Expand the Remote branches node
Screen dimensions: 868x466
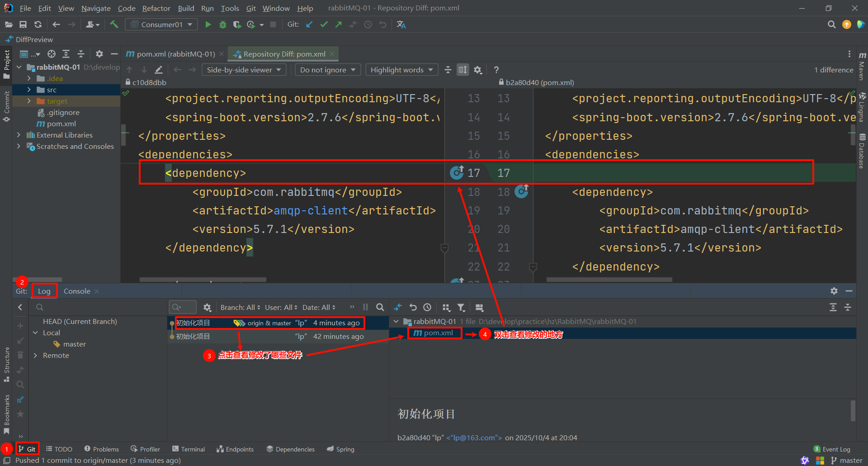pyautogui.click(x=36, y=355)
